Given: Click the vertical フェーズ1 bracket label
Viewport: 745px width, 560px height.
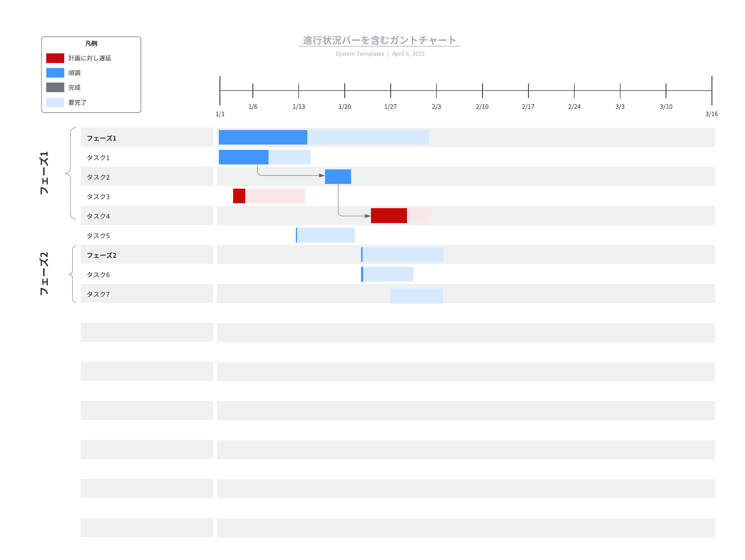Looking at the screenshot, I should pos(44,172).
